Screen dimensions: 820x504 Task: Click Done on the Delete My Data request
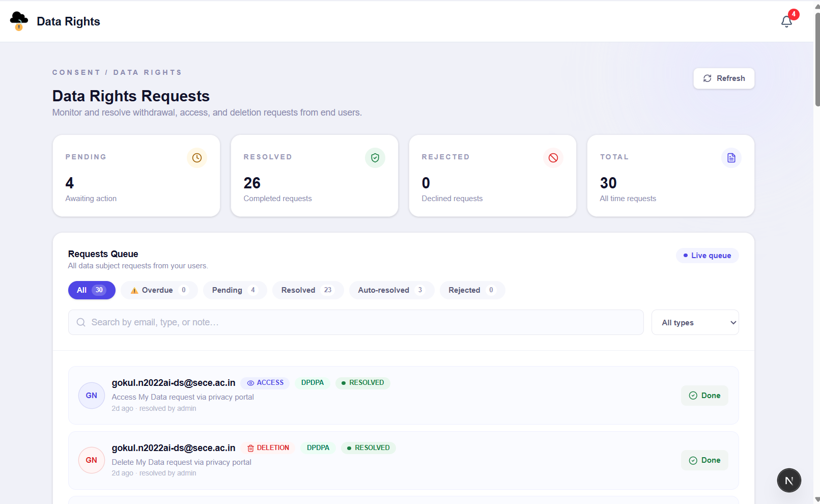(x=704, y=460)
